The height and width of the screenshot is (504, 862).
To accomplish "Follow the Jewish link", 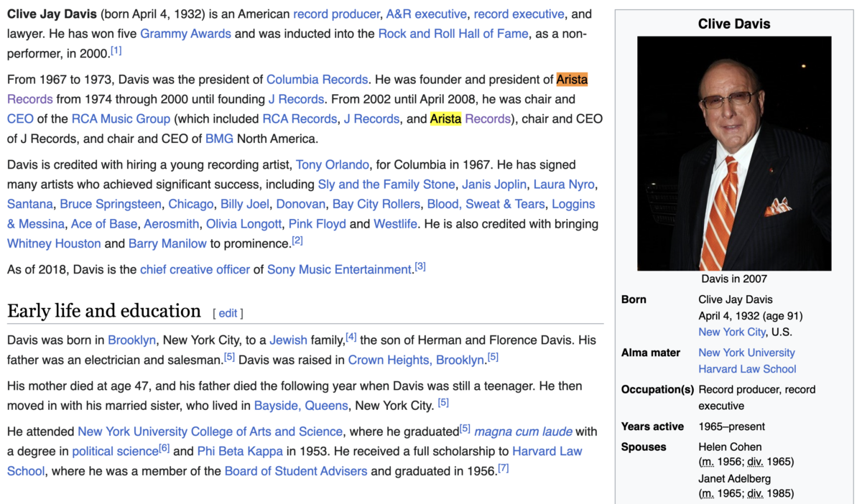I will pyautogui.click(x=289, y=340).
